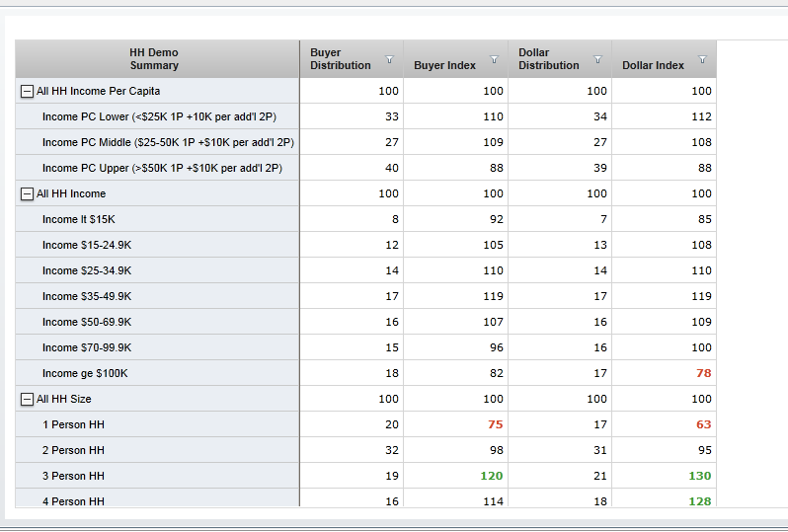Select the Income PC Lower row
This screenshot has width=788, height=532.
[159, 116]
